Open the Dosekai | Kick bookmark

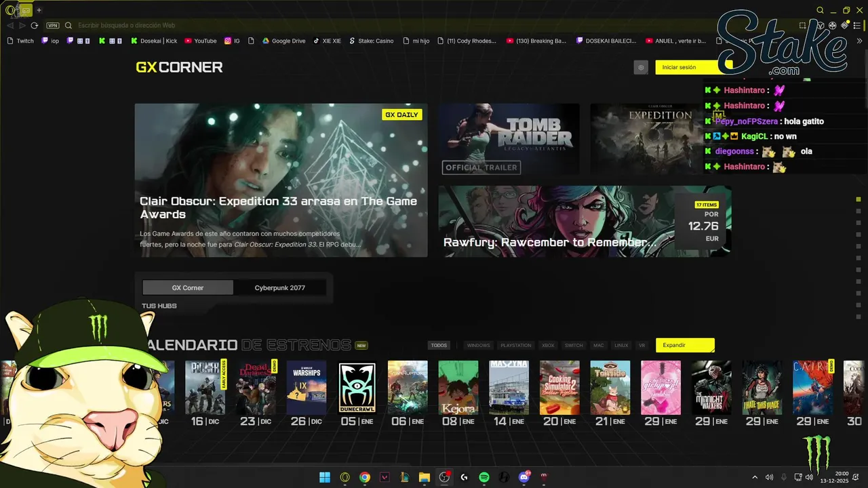[153, 41]
